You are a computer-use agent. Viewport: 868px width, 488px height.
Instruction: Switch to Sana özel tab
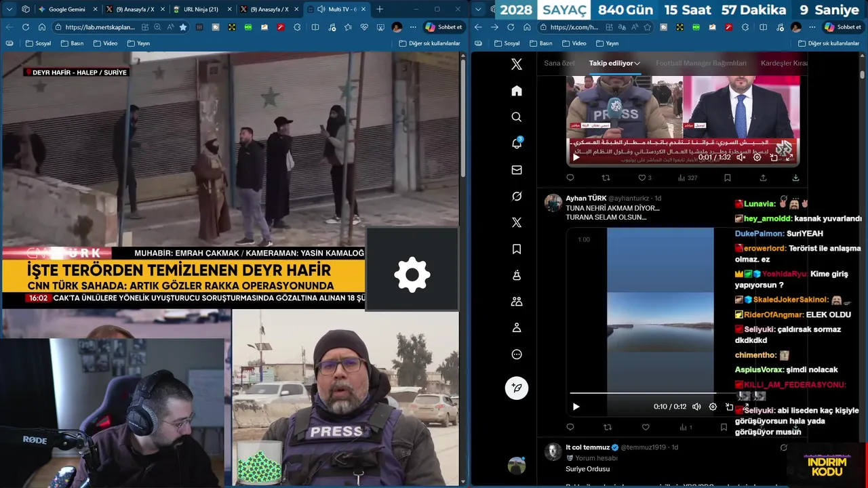pyautogui.click(x=559, y=63)
